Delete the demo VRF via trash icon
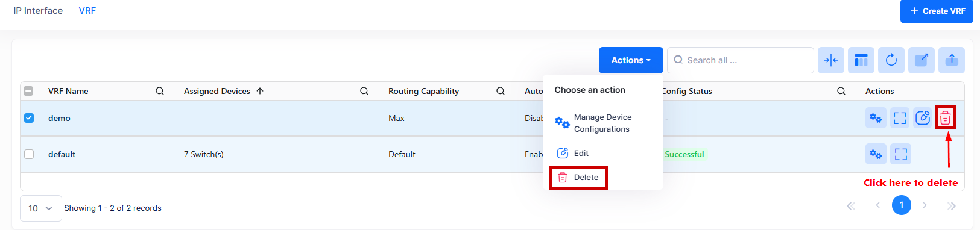 [x=945, y=117]
